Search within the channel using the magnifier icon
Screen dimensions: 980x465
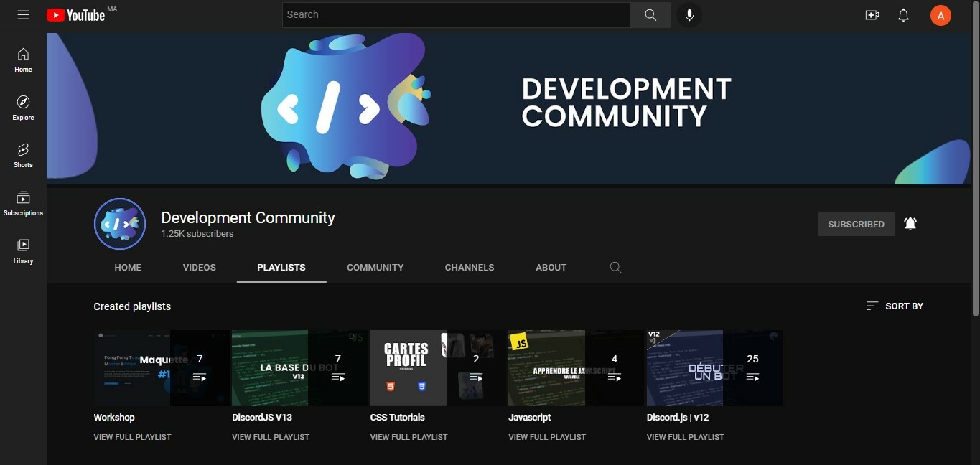(615, 267)
